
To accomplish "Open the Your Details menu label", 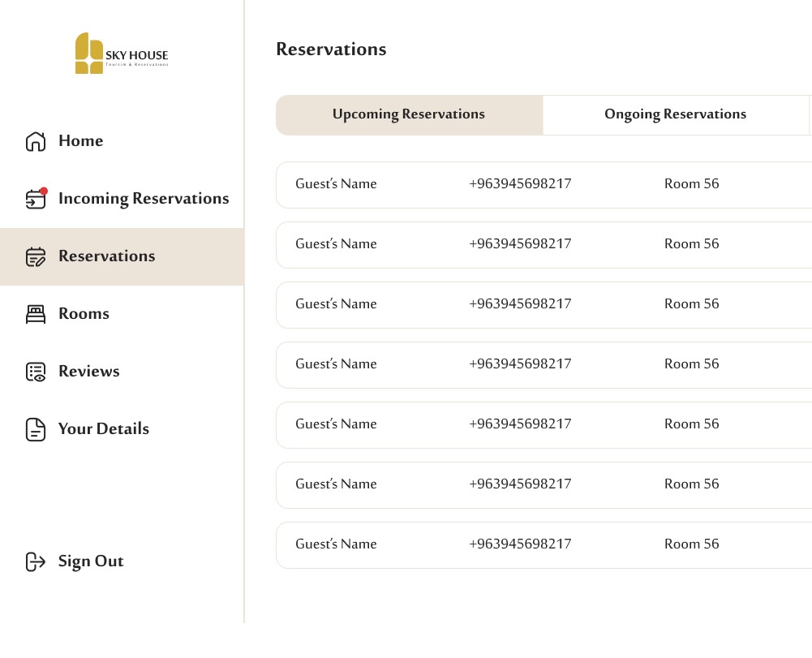I will tap(104, 429).
